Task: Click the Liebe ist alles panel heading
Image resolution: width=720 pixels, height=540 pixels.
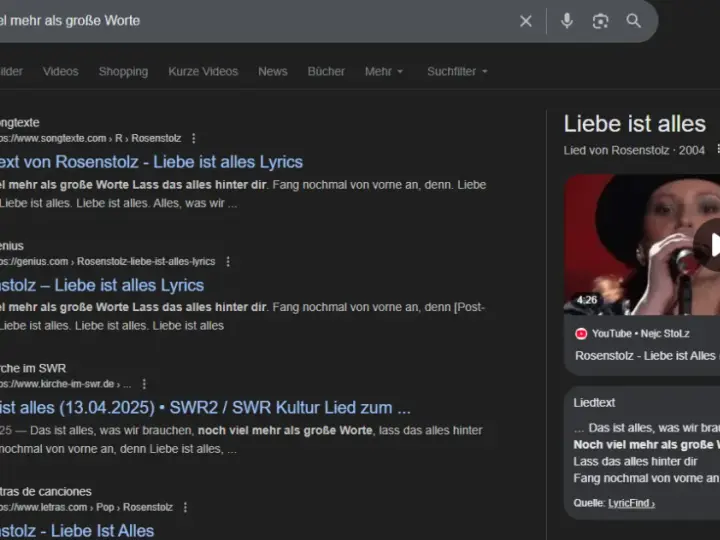Action: (x=635, y=124)
